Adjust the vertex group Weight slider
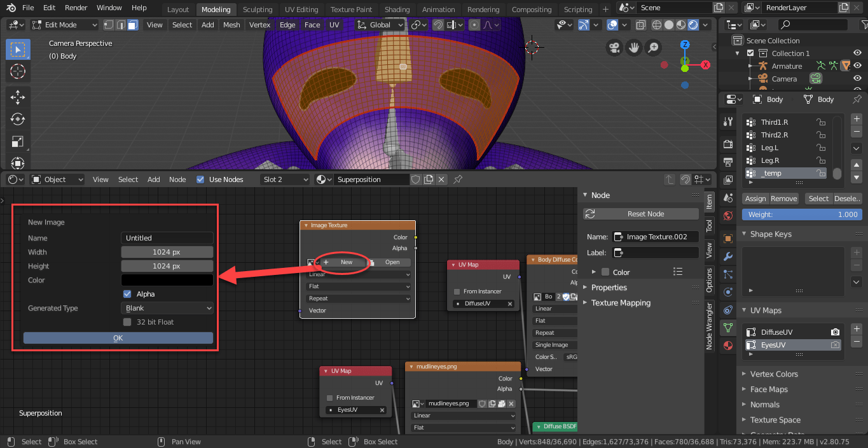This screenshot has width=868, height=448. click(801, 214)
